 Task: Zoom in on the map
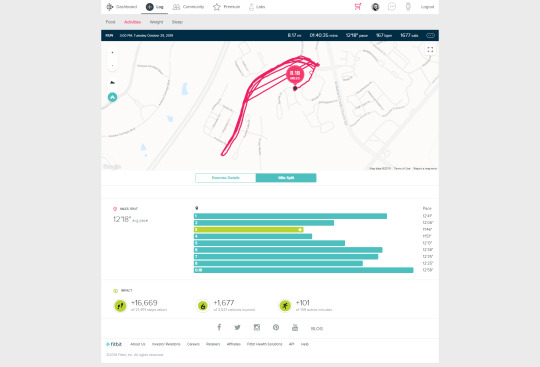(112, 53)
